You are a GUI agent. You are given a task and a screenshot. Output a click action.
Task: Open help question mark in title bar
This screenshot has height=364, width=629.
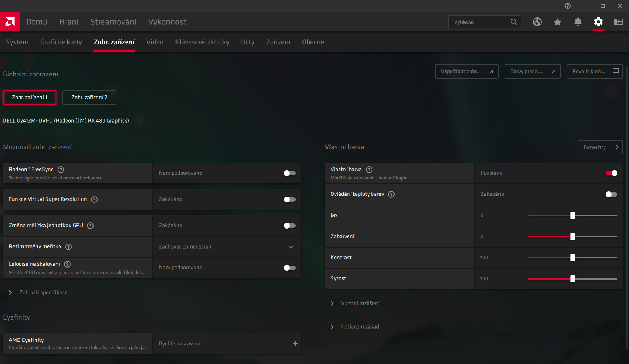click(568, 6)
